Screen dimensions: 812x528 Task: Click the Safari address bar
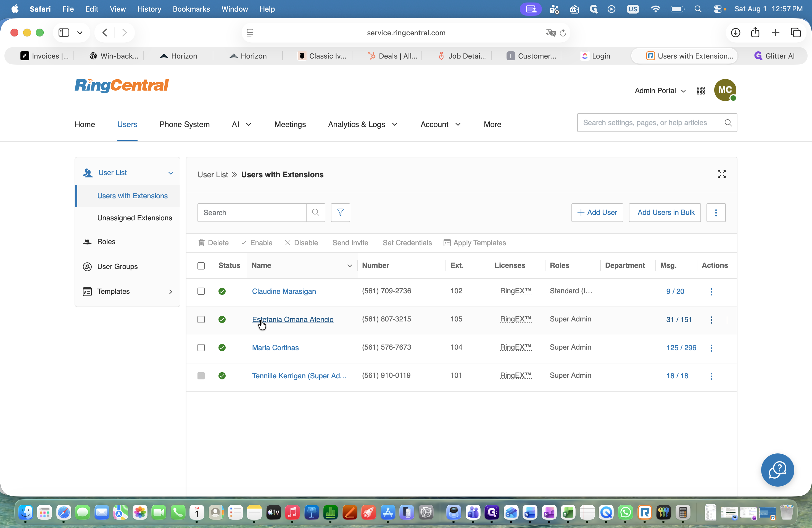click(x=406, y=33)
